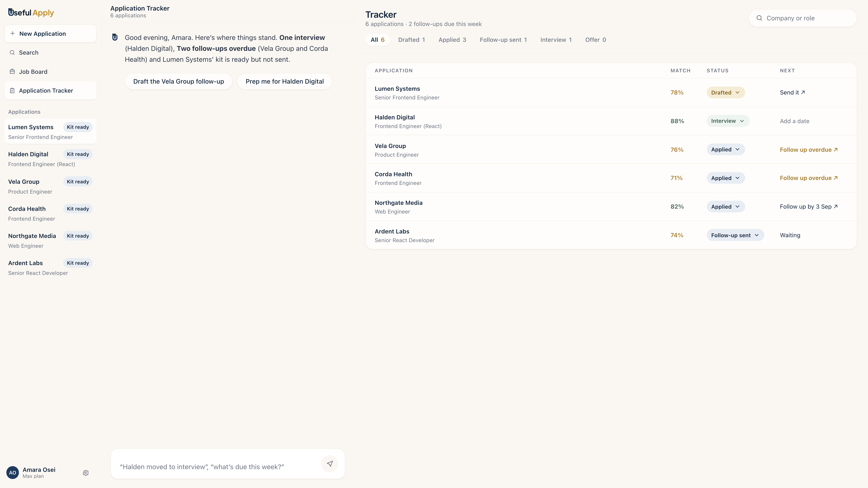The width and height of the screenshot is (868, 488).
Task: Switch to the Applied 3 tab
Action: [x=452, y=40]
